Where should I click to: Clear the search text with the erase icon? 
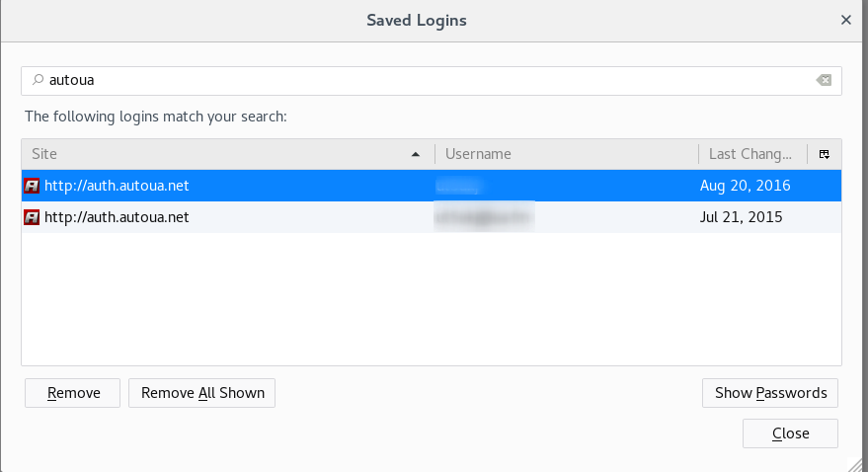click(824, 80)
